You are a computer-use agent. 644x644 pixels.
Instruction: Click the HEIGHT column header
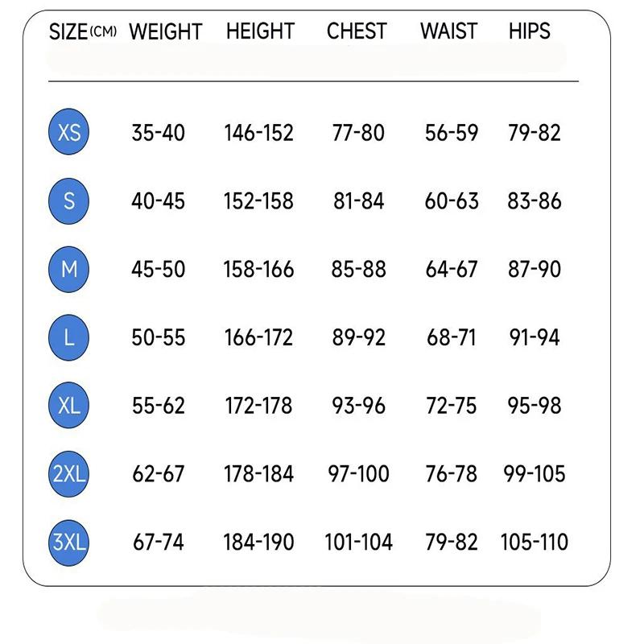click(260, 31)
